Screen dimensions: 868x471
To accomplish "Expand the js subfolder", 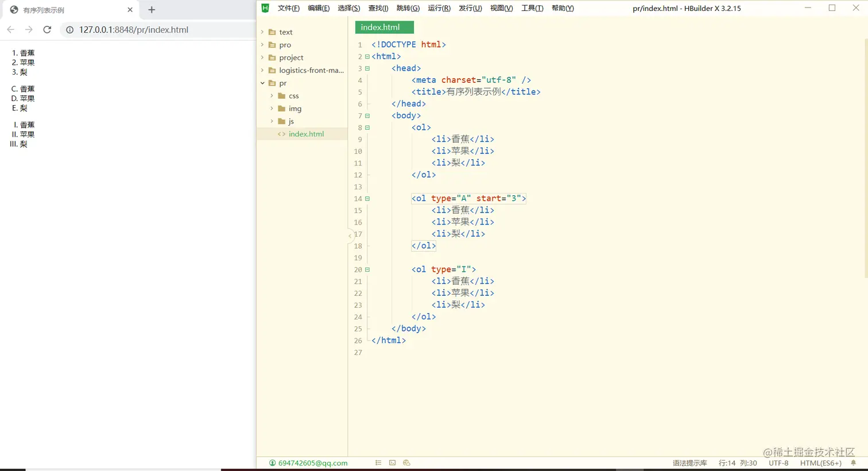I will tap(272, 121).
